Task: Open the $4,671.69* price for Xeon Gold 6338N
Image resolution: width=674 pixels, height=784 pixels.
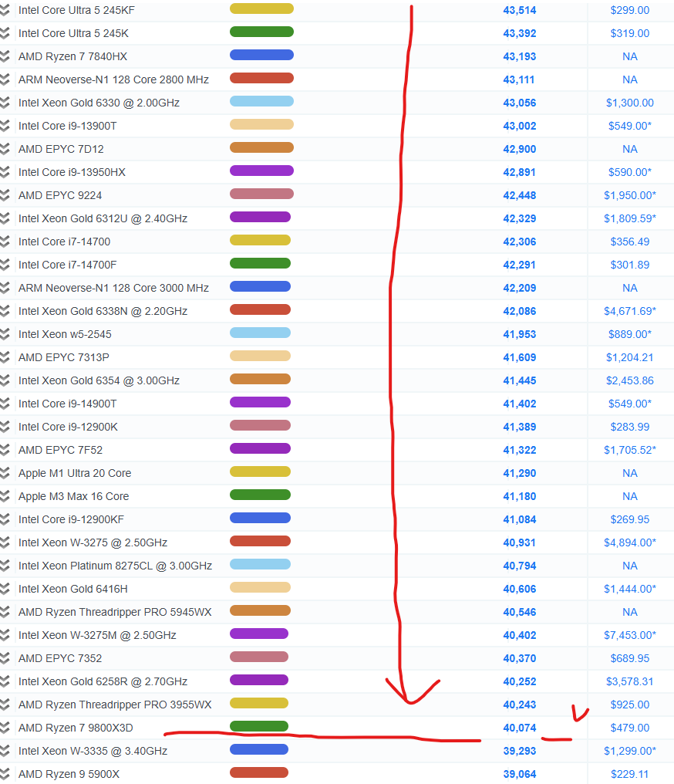Action: (630, 312)
